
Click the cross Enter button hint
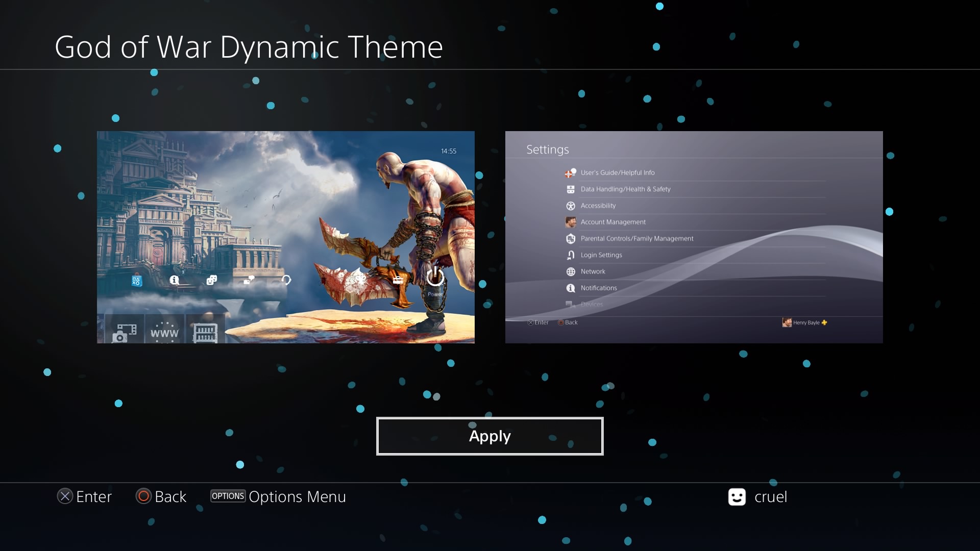(65, 496)
